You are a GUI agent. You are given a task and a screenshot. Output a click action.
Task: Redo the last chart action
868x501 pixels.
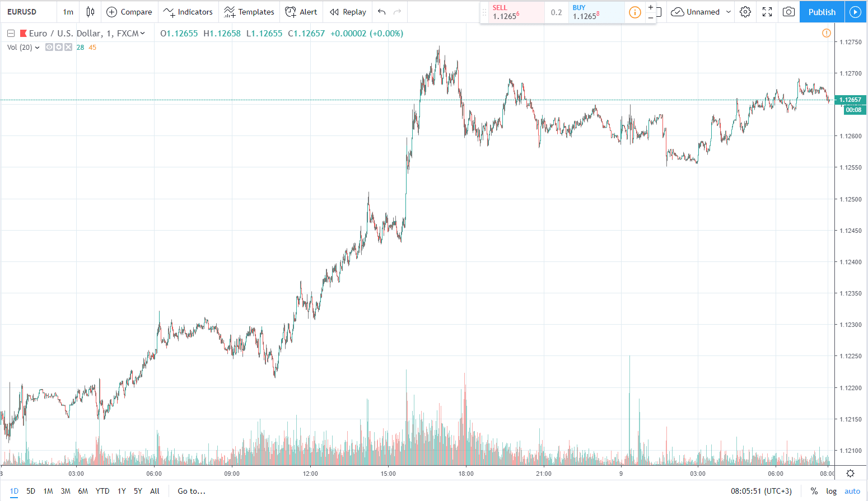coord(398,12)
